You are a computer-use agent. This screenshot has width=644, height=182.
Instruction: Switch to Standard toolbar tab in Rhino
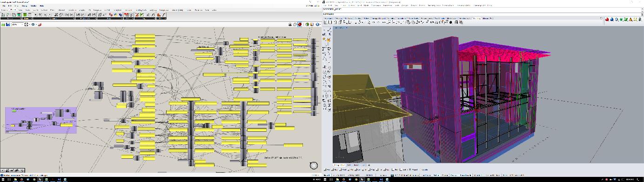(x=328, y=18)
